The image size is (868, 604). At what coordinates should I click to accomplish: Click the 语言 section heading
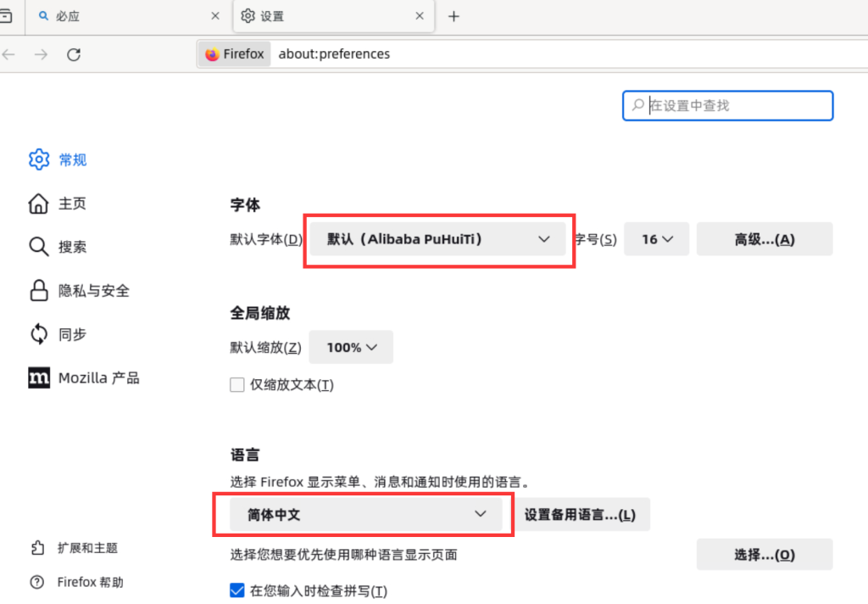point(245,455)
